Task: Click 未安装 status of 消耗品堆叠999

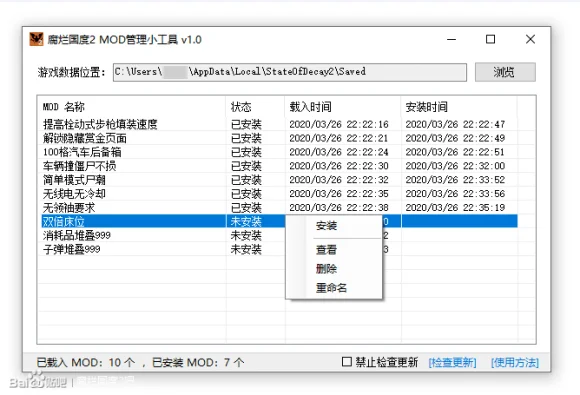Action: tap(246, 236)
